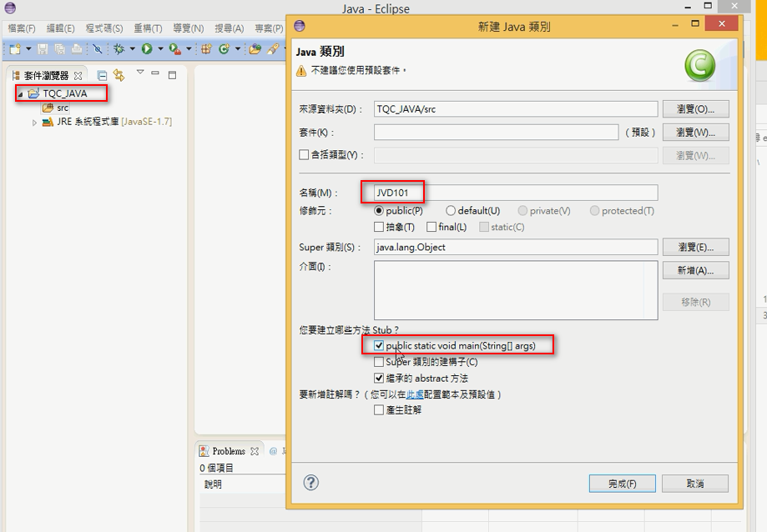Toggle the 抽象(T) checkbox
Image resolution: width=767 pixels, height=532 pixels.
tap(379, 227)
